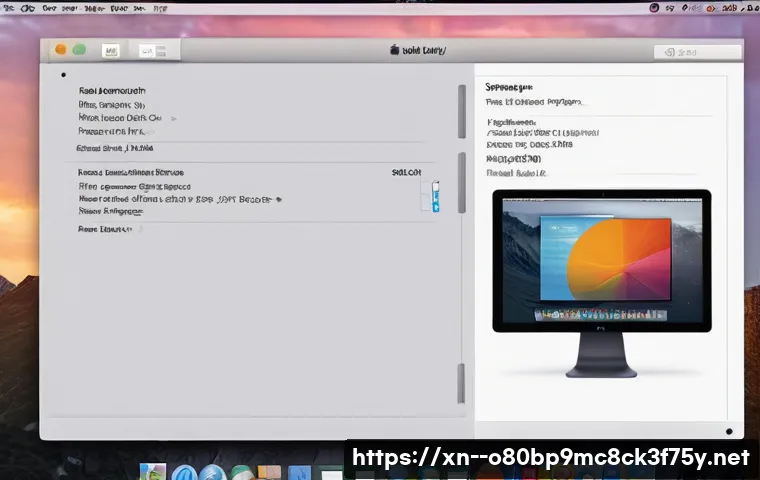Open the orange folder icon in the dock

click(x=269, y=472)
